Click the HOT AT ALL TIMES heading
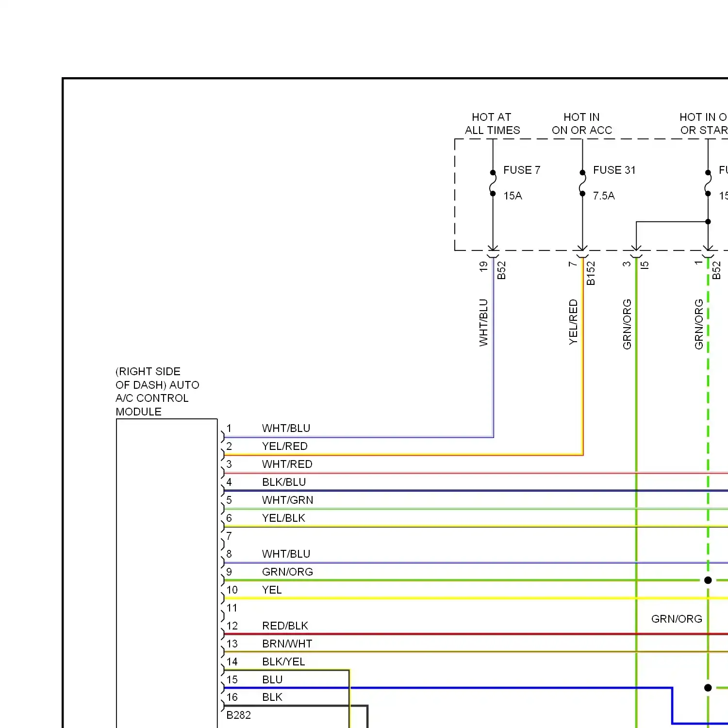Screen dimensions: 728x728 (x=492, y=124)
